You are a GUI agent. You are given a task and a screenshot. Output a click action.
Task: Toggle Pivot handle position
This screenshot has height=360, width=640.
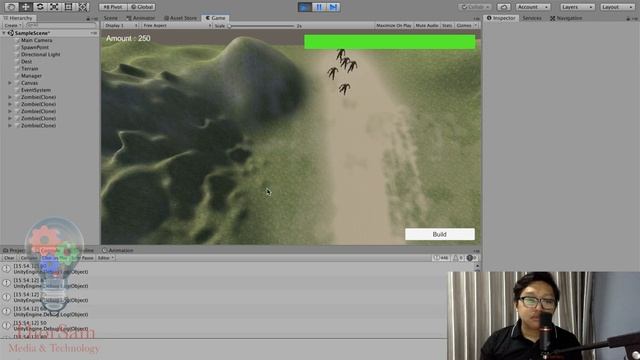pos(113,7)
